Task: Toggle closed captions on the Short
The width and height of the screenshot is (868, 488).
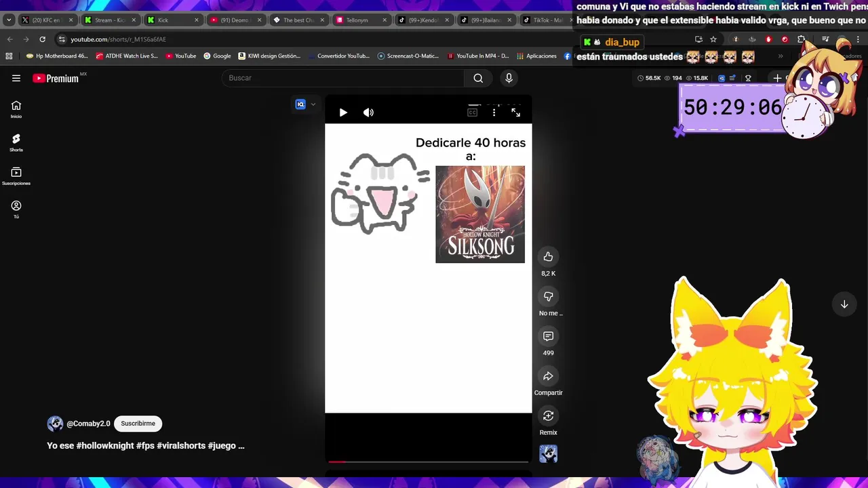Action: (473, 113)
